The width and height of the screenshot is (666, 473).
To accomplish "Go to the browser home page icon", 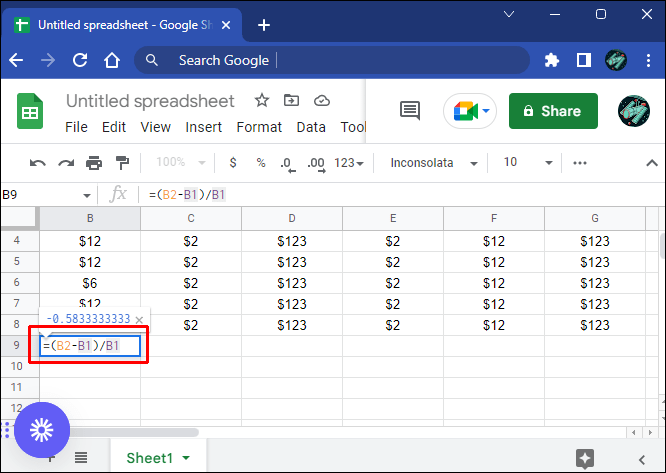I will tap(112, 60).
